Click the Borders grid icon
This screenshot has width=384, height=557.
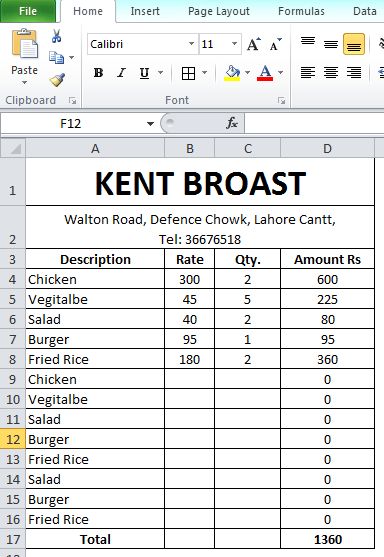[188, 74]
